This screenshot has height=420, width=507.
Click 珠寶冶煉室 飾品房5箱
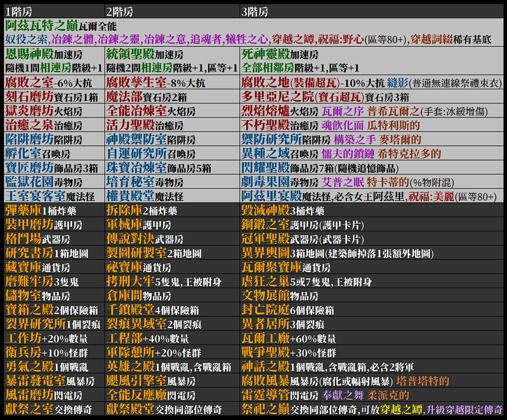pyautogui.click(x=172, y=167)
